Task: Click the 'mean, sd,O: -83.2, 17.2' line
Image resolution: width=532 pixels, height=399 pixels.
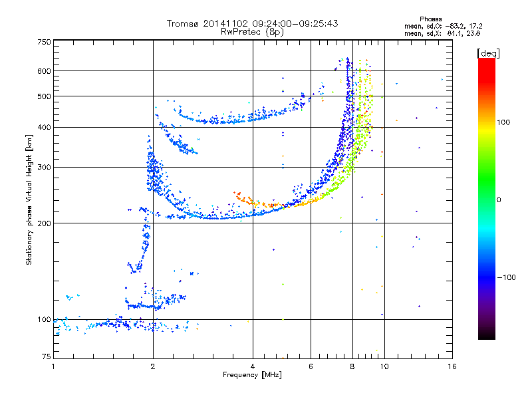Action: 443,26
